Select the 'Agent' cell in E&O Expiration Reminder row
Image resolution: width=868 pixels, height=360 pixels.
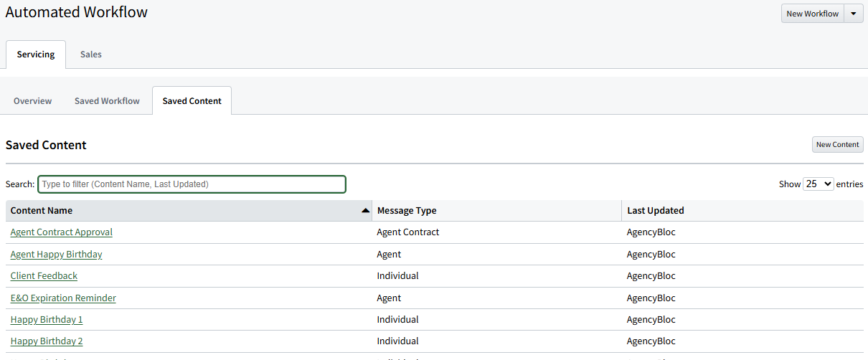click(389, 298)
